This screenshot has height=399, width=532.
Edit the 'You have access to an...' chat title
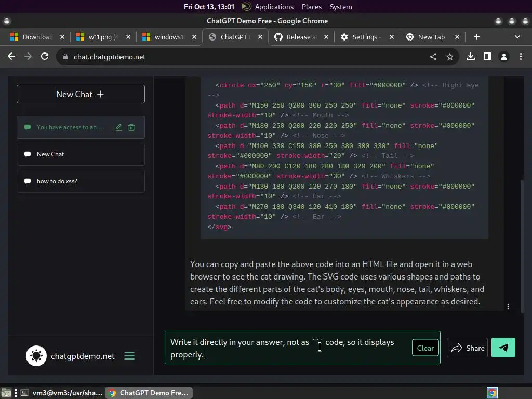pyautogui.click(x=118, y=127)
